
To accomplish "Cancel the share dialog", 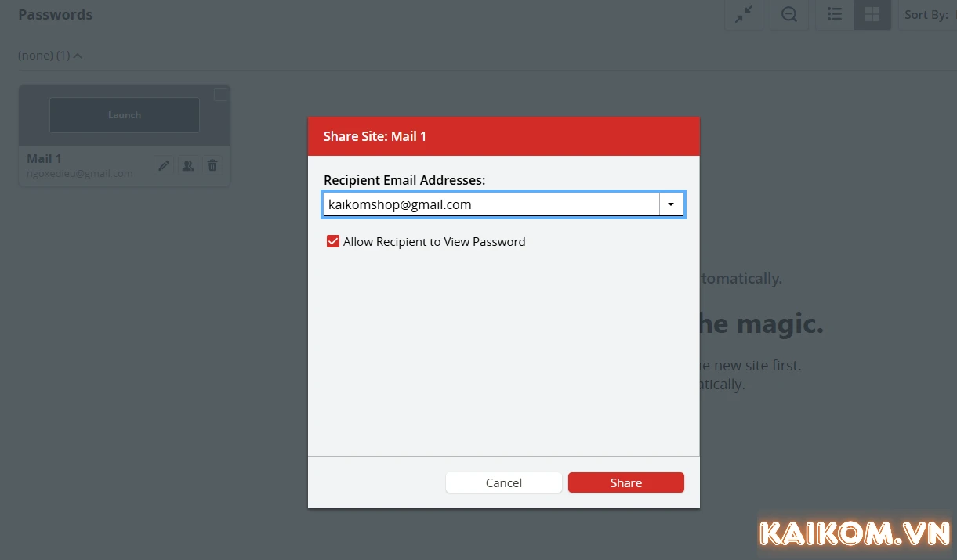I will pyautogui.click(x=503, y=482).
